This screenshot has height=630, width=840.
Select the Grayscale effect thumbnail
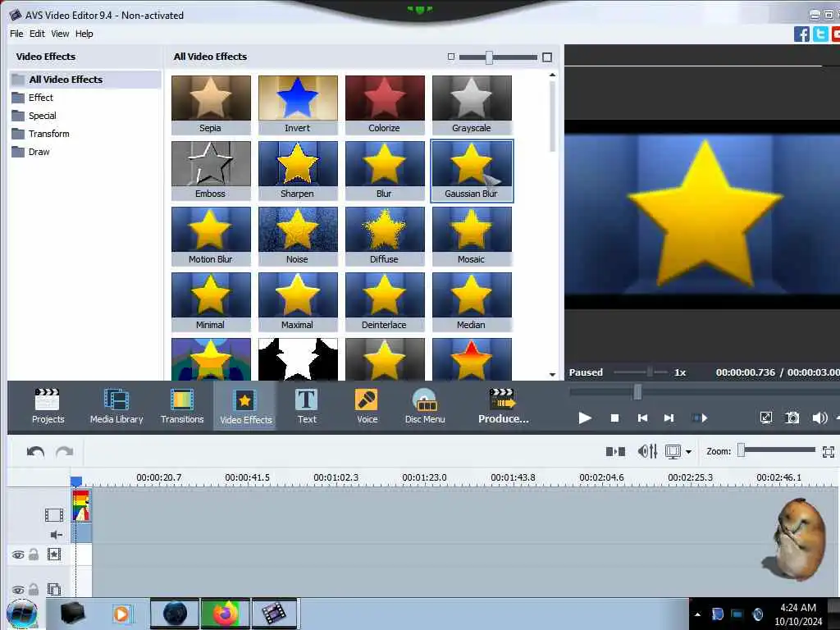pos(472,104)
